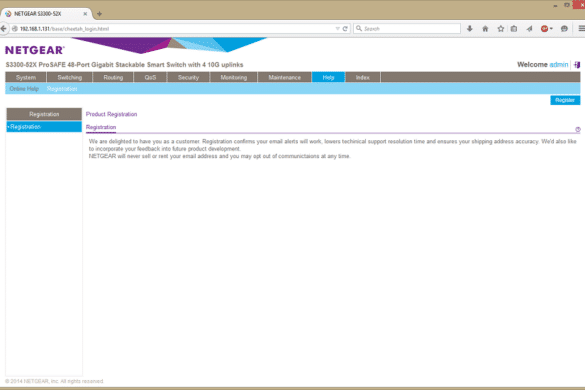The width and height of the screenshot is (585, 390).
Task: Click the Registration sidebar header
Action: tap(44, 114)
